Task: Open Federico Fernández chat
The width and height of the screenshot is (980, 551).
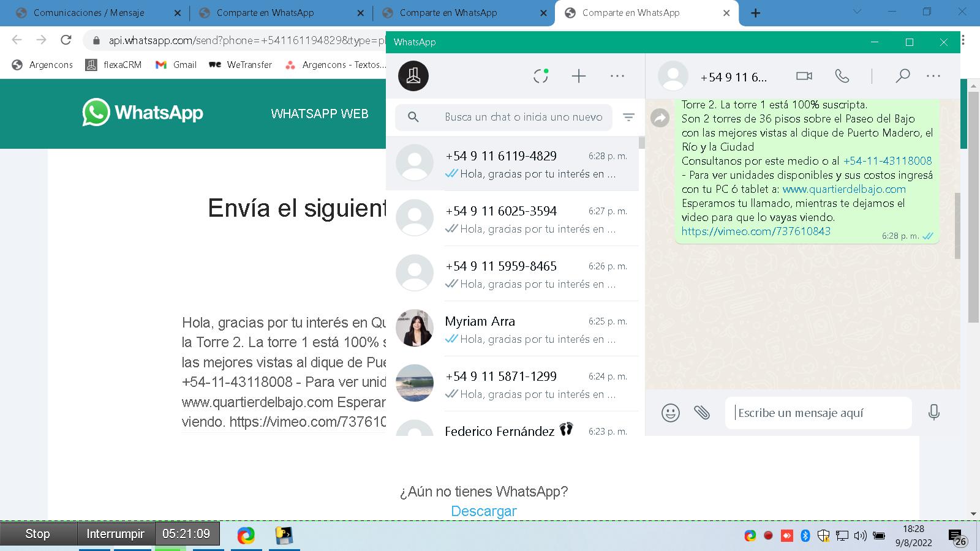Action: [512, 424]
